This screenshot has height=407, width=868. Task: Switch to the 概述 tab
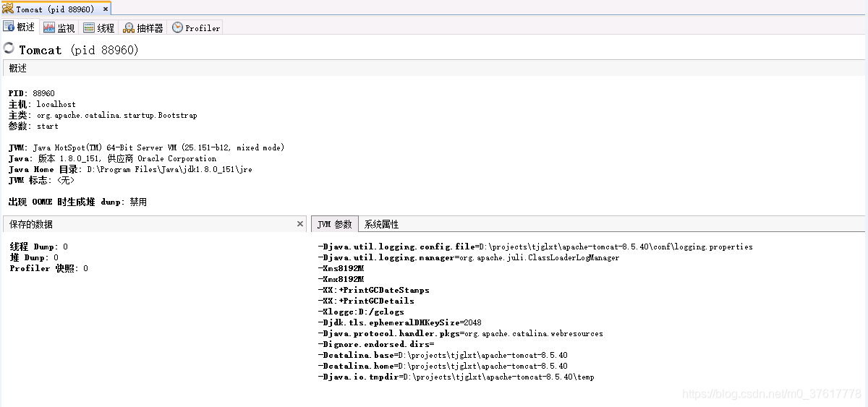(x=19, y=27)
